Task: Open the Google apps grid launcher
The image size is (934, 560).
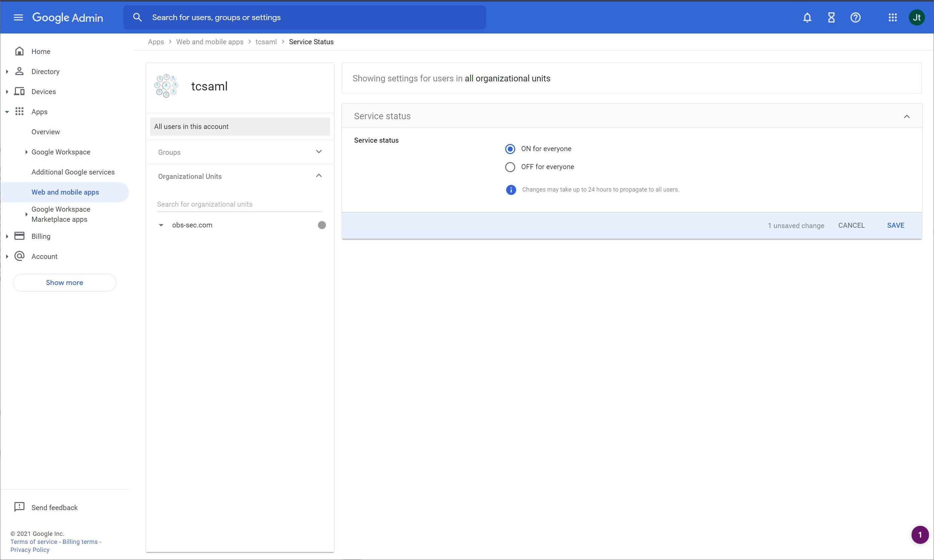Action: click(x=893, y=17)
